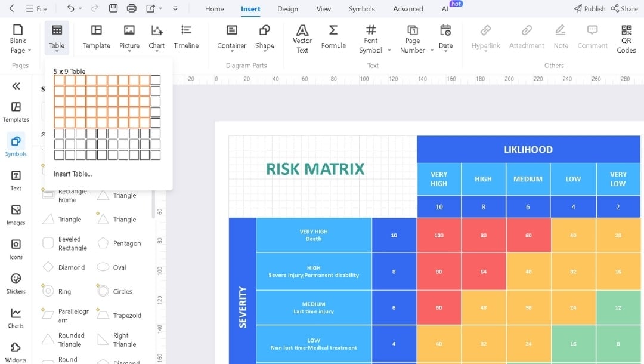Click the Publish button
This screenshot has height=364, width=644.
tap(589, 8)
